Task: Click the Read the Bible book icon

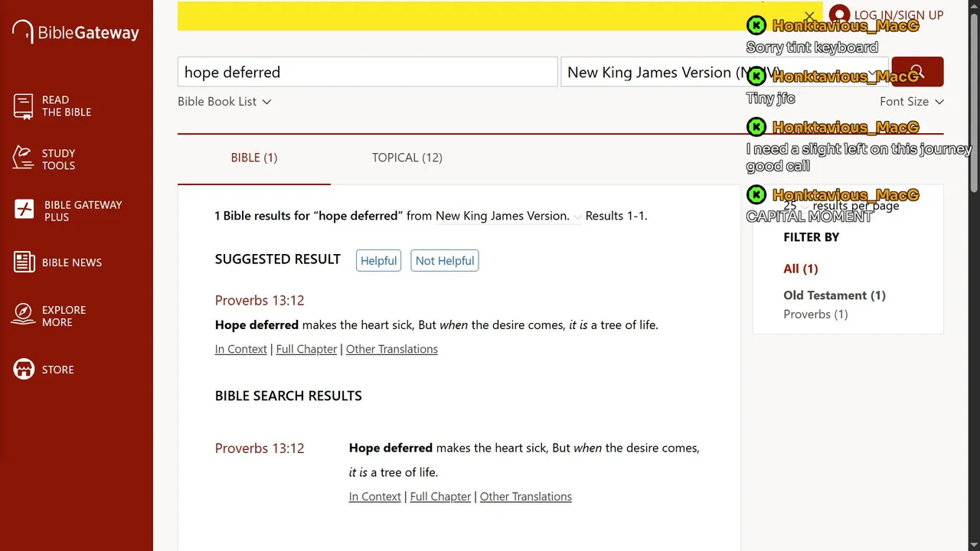Action: point(23,106)
